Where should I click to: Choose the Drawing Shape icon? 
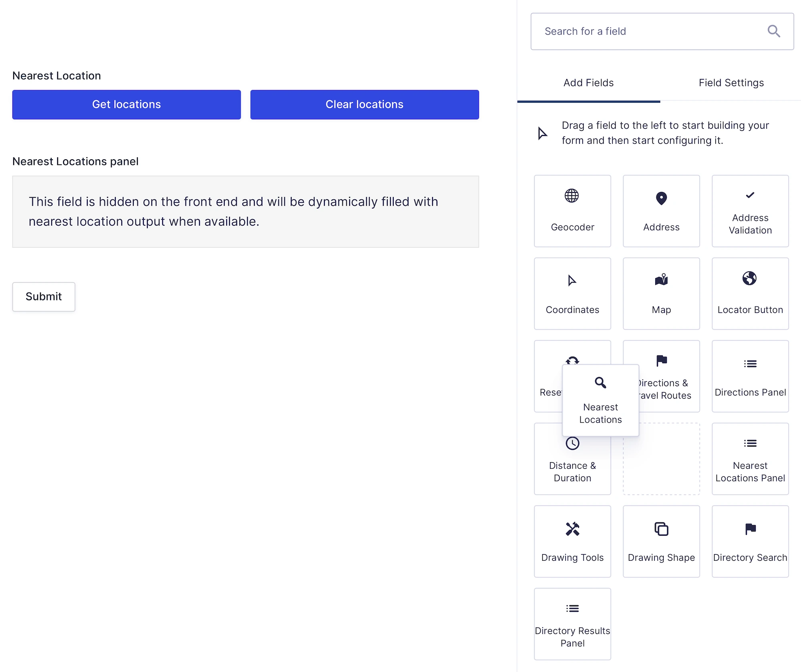(x=661, y=529)
